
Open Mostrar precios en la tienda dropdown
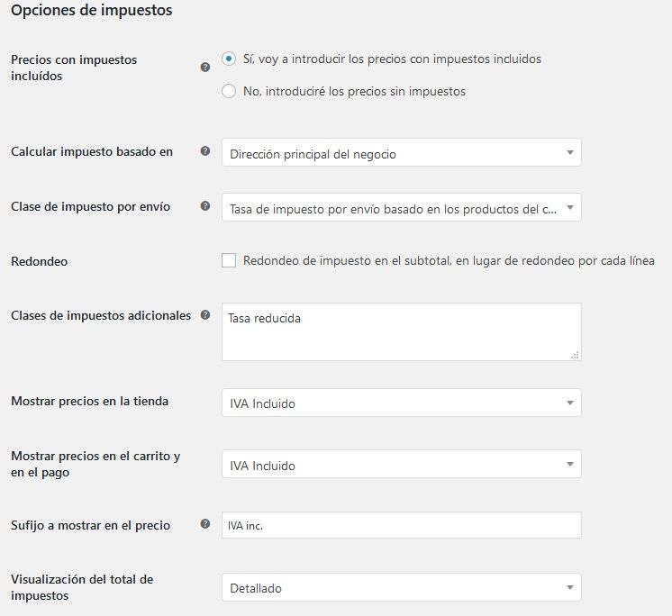pos(402,403)
